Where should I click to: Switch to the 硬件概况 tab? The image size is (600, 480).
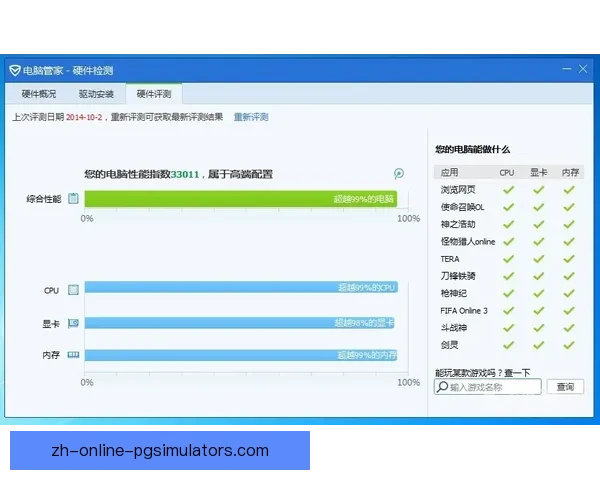tap(39, 94)
